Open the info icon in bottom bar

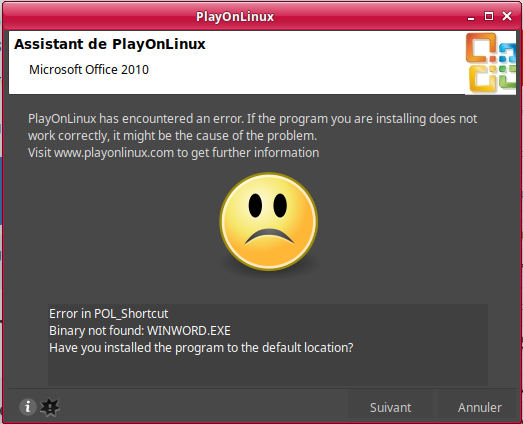27,407
